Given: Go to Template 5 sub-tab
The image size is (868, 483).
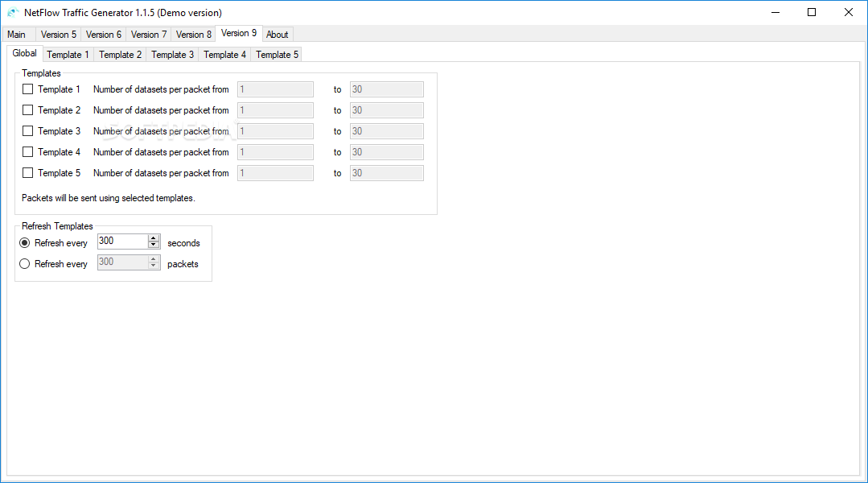Looking at the screenshot, I should point(277,54).
